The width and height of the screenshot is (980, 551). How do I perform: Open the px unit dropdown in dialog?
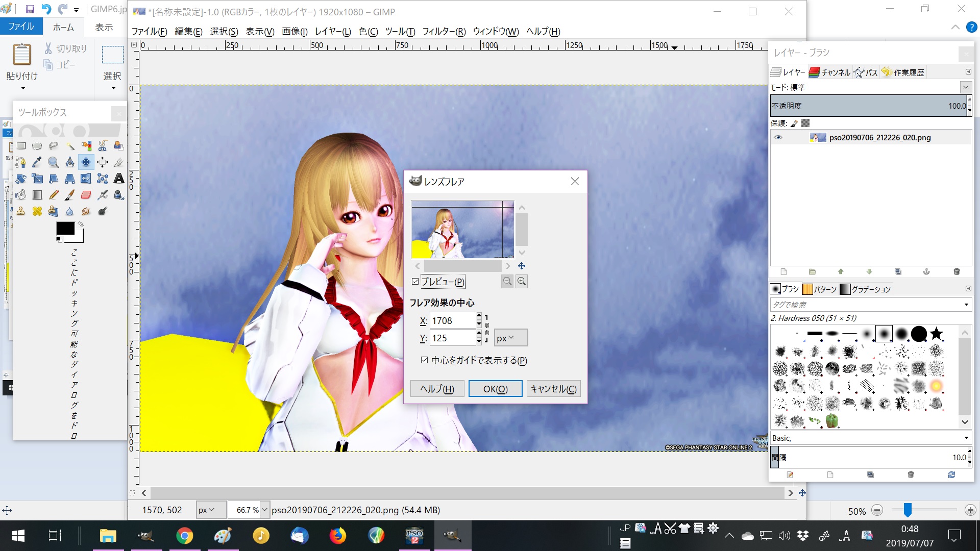pyautogui.click(x=510, y=338)
